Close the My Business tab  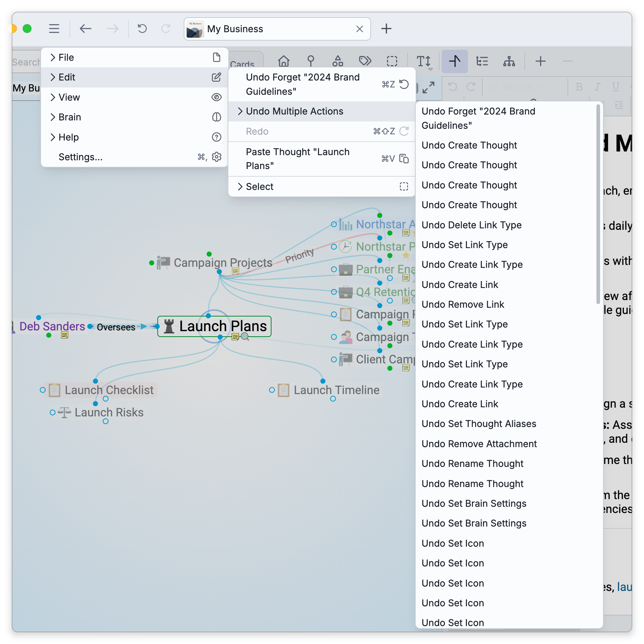(360, 29)
